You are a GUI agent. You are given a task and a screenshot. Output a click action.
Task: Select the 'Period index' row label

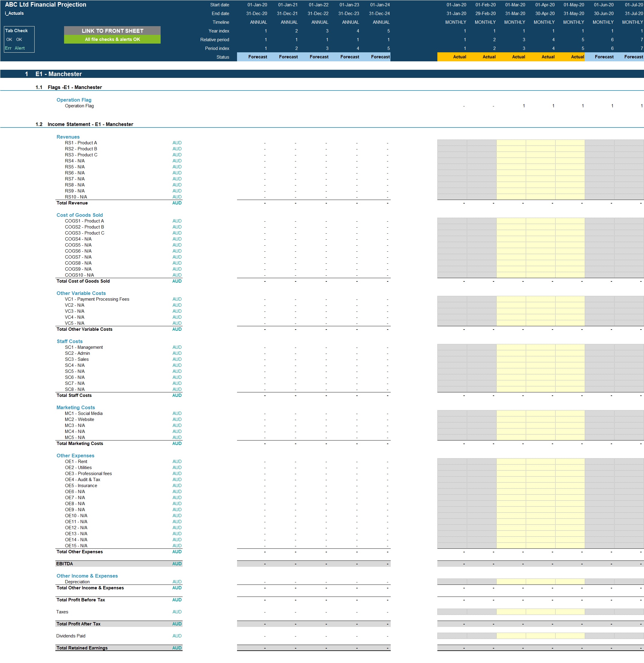(x=217, y=48)
